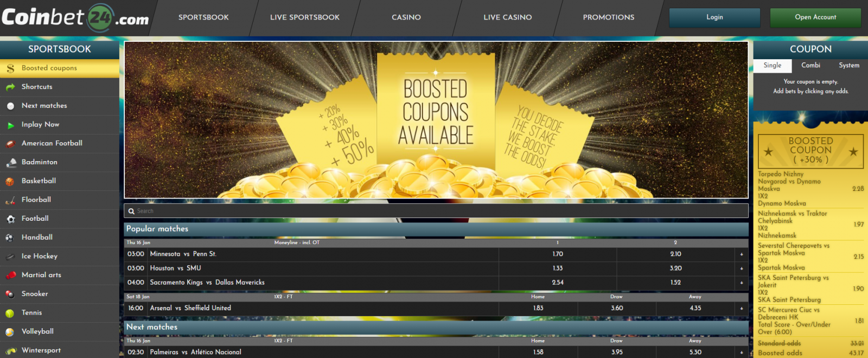868x358 pixels.
Task: Select draw odds 3.95 for Palmeiras match
Action: (617, 352)
